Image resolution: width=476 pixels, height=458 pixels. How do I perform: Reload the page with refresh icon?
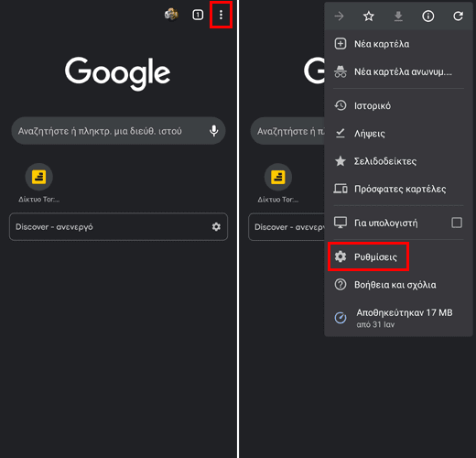(x=458, y=16)
